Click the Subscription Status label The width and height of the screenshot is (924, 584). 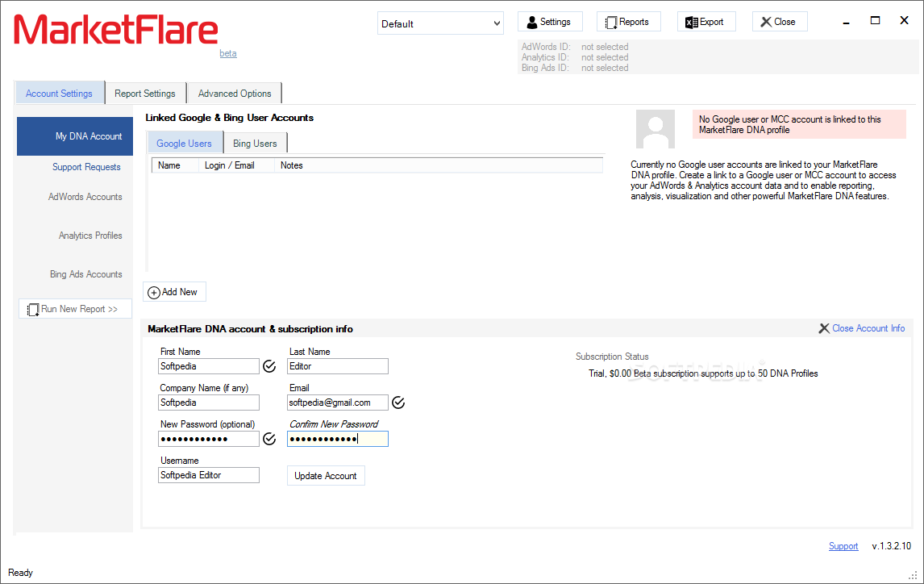click(x=612, y=357)
